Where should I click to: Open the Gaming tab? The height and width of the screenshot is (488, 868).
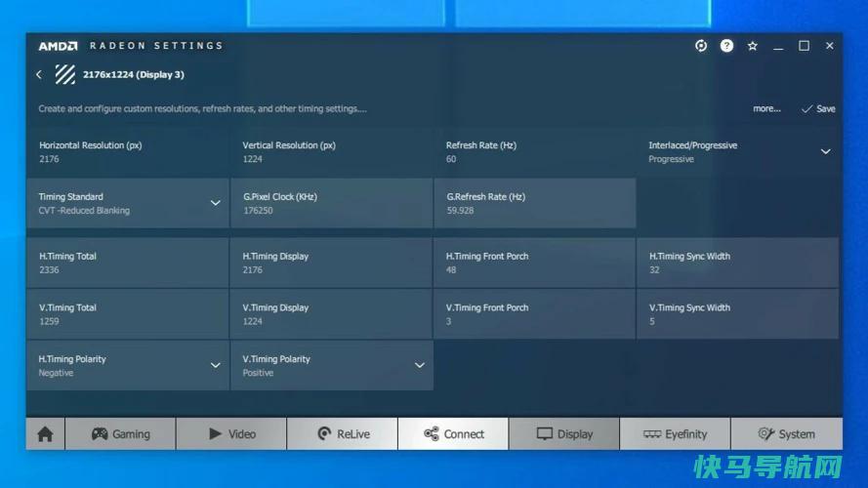point(121,433)
